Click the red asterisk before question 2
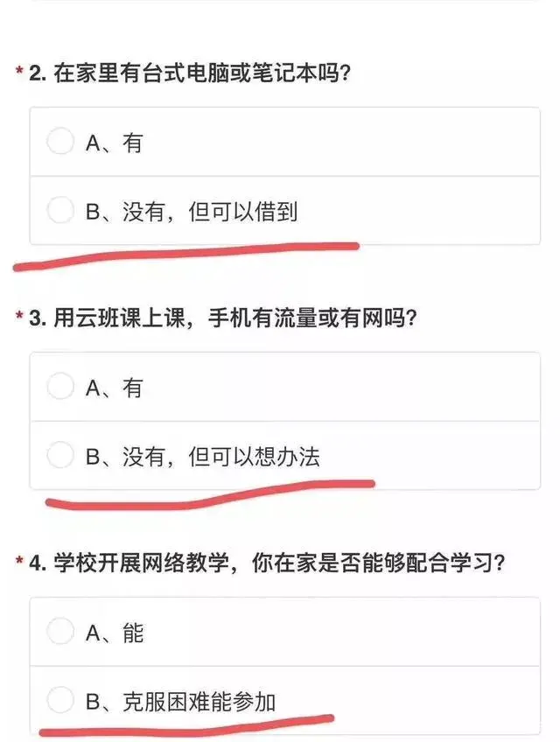The image size is (560, 742). (19, 68)
